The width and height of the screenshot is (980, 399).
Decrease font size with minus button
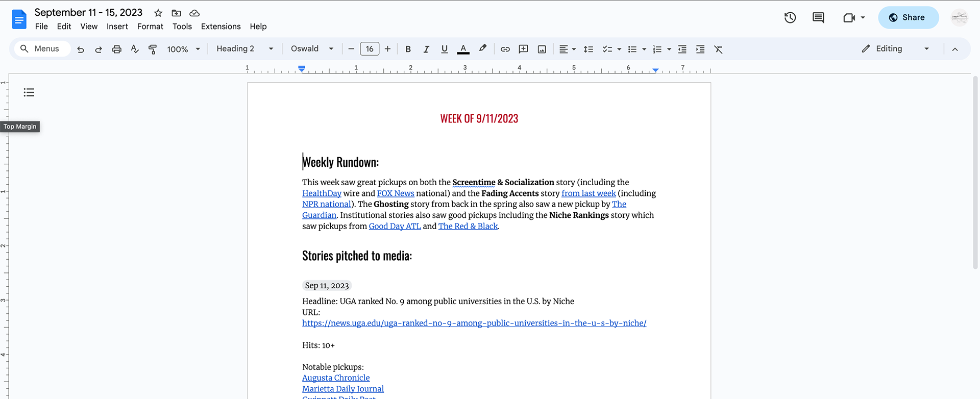point(351,49)
